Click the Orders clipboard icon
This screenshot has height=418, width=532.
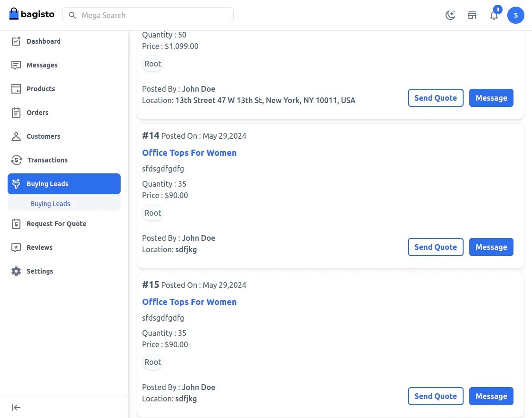[16, 113]
